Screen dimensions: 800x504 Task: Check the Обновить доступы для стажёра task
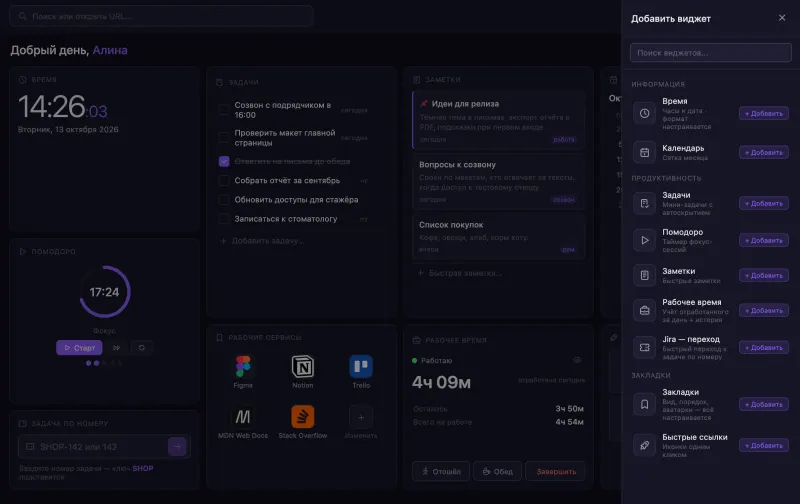pos(223,199)
